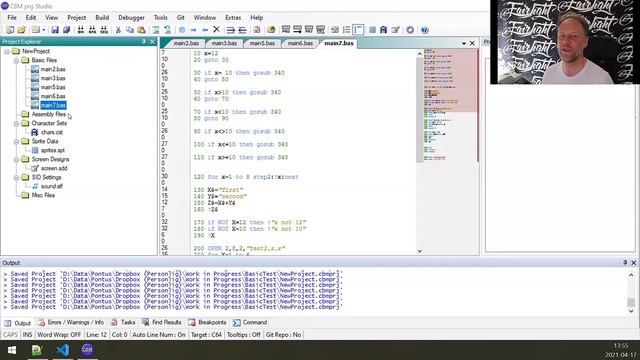Click the green notepad taskbar icon
Image resolution: width=640 pixels, height=360 pixels.
click(x=37, y=350)
